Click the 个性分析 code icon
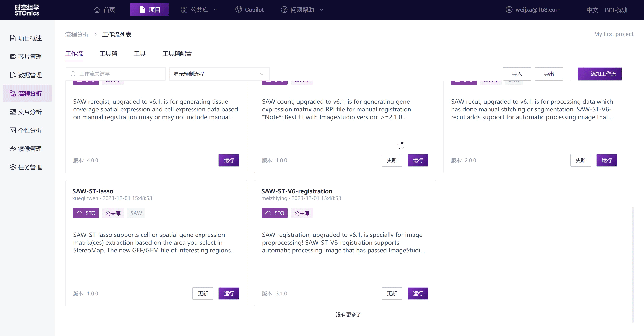The height and width of the screenshot is (336, 644). point(13,131)
